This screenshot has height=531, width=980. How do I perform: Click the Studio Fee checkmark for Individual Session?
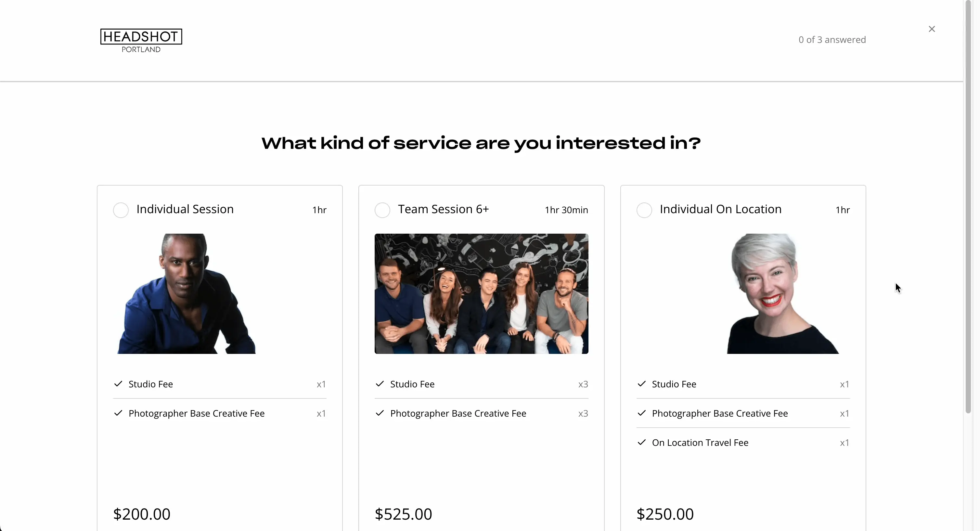[118, 384]
